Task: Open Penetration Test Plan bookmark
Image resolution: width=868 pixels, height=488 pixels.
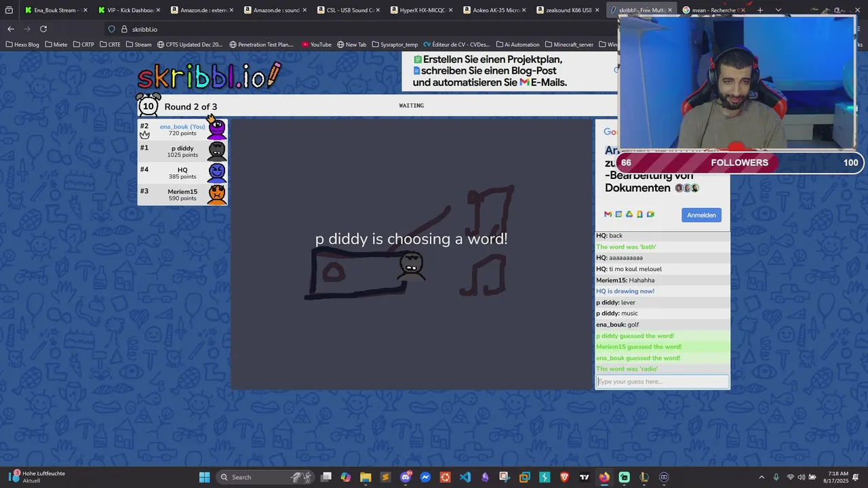Action: click(261, 45)
